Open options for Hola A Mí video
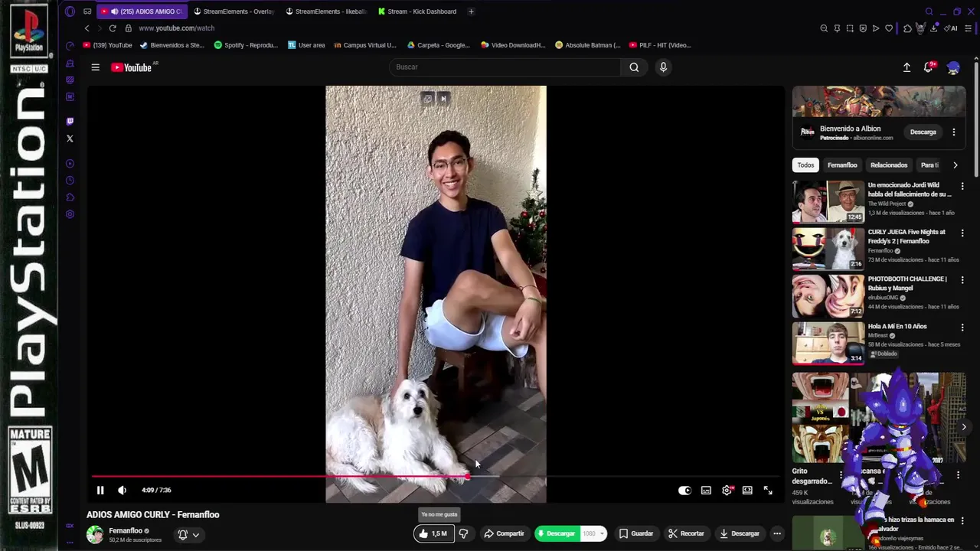Screen dimensions: 980x551 tap(962, 328)
